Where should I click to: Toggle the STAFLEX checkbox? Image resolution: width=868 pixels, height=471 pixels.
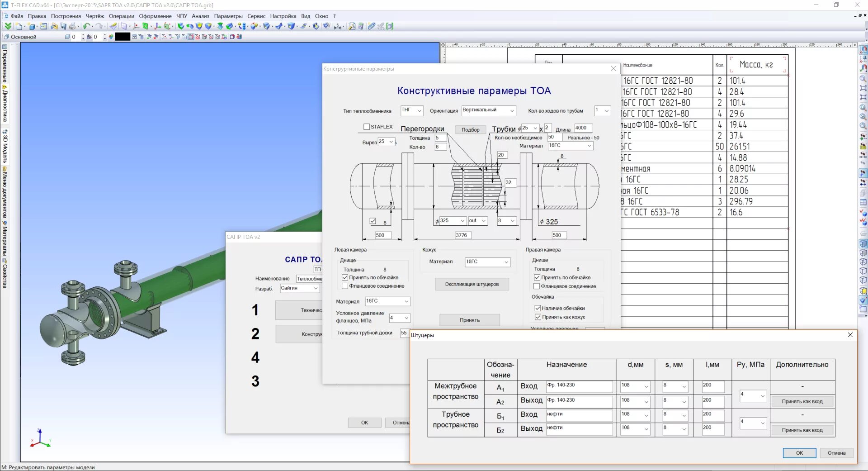pyautogui.click(x=367, y=127)
